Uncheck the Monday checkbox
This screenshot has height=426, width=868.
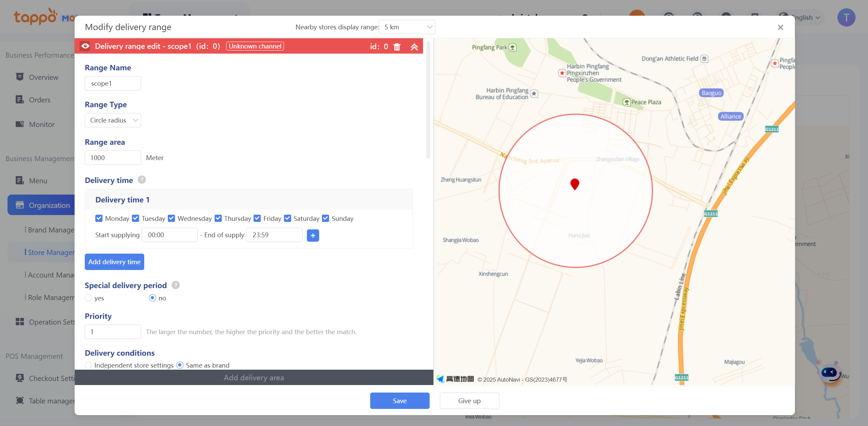click(x=99, y=218)
